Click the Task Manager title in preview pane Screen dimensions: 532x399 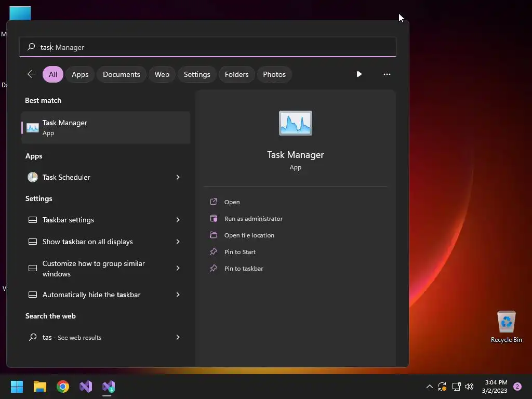(x=296, y=155)
